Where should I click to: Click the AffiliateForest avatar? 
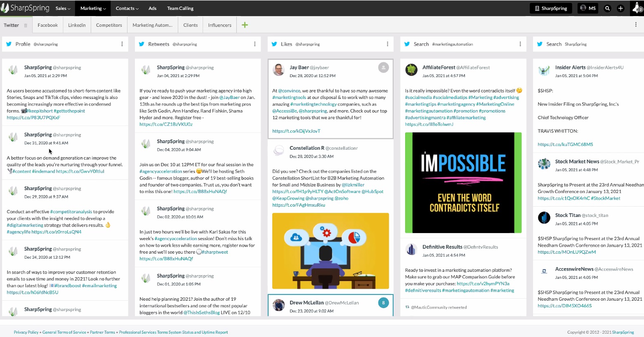pos(411,70)
